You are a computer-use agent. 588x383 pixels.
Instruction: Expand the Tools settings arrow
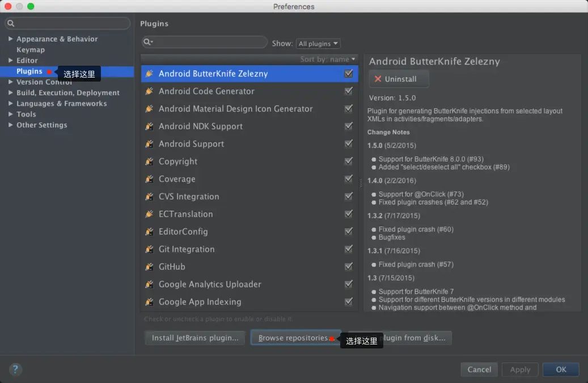[11, 114]
